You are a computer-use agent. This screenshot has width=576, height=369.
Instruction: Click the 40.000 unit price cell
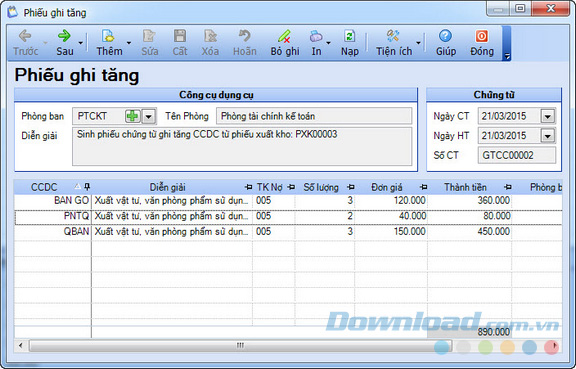[x=391, y=216]
